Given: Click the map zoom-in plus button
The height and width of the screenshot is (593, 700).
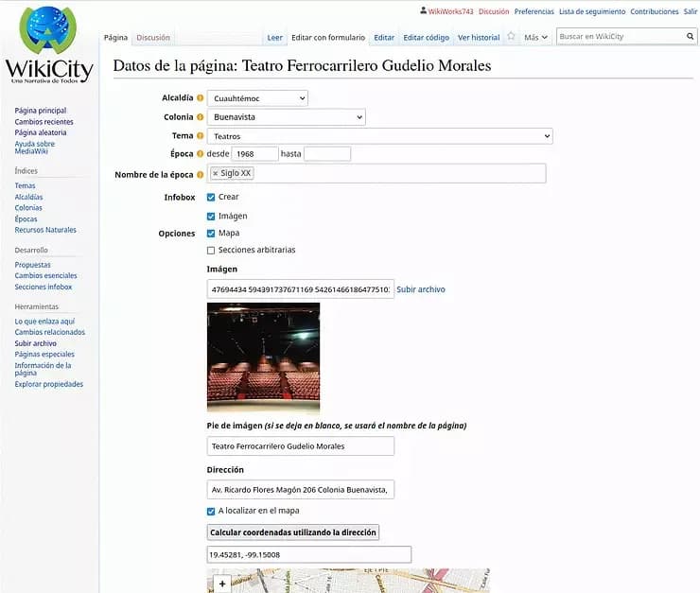Looking at the screenshot, I should (222, 584).
